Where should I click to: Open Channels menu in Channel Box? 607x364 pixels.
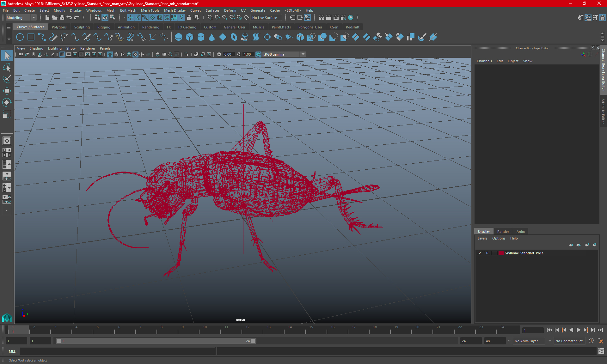click(484, 61)
